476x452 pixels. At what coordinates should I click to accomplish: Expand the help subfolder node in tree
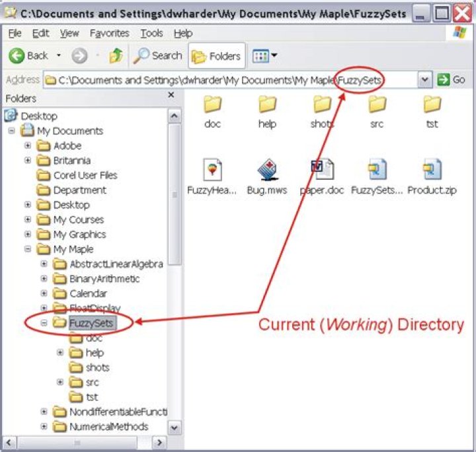point(60,352)
